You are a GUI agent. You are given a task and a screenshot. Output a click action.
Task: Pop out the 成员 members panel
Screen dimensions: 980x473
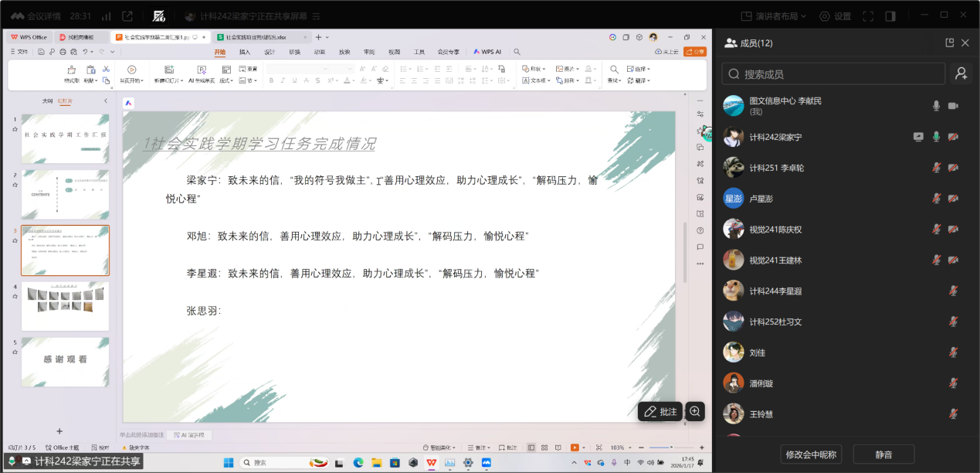pos(950,43)
